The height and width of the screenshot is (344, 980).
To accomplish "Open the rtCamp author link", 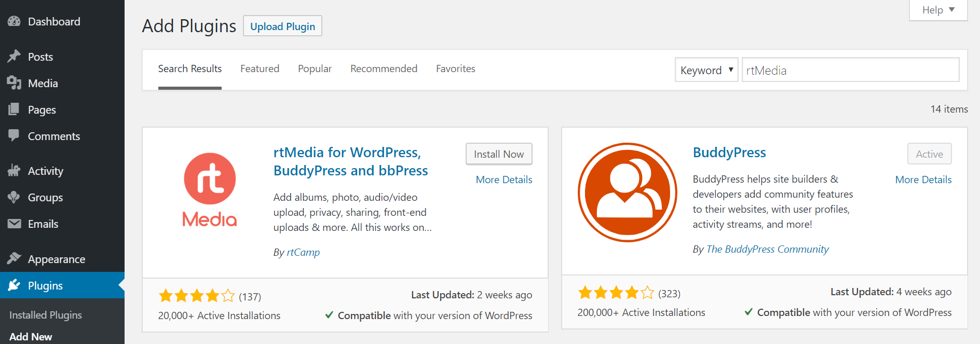I will pos(303,252).
